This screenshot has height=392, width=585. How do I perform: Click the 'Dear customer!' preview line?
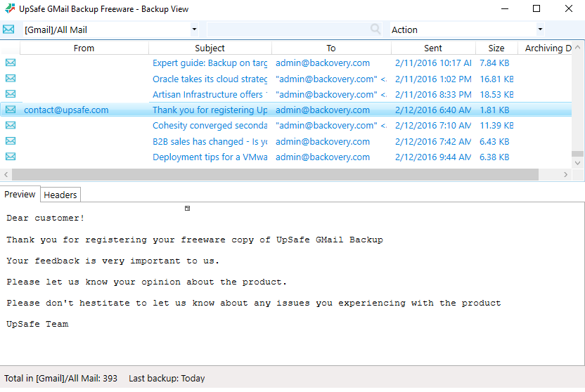46,218
